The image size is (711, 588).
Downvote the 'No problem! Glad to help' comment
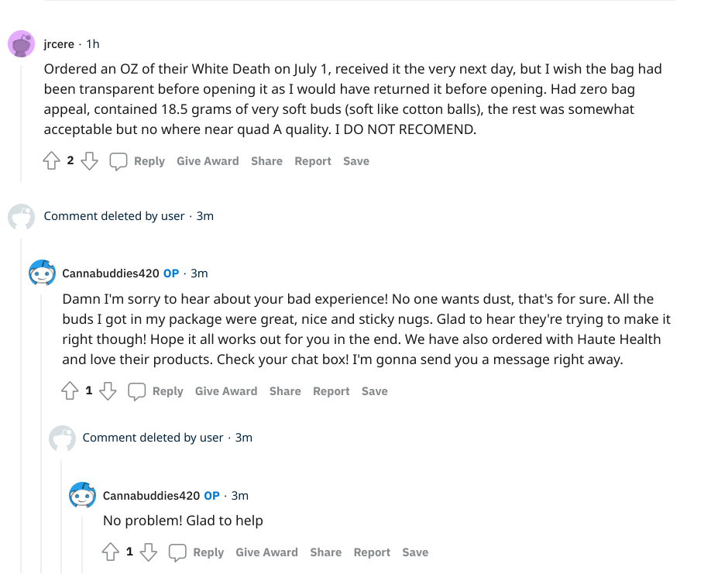[148, 552]
